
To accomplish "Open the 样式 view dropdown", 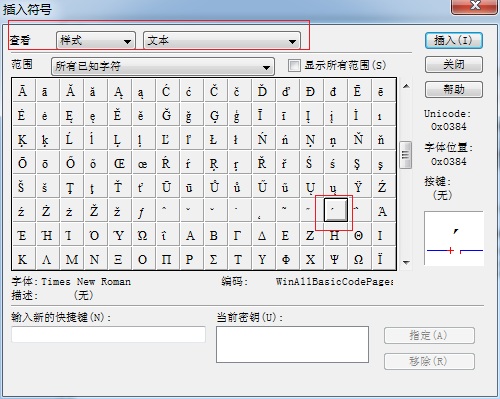I will [96, 41].
